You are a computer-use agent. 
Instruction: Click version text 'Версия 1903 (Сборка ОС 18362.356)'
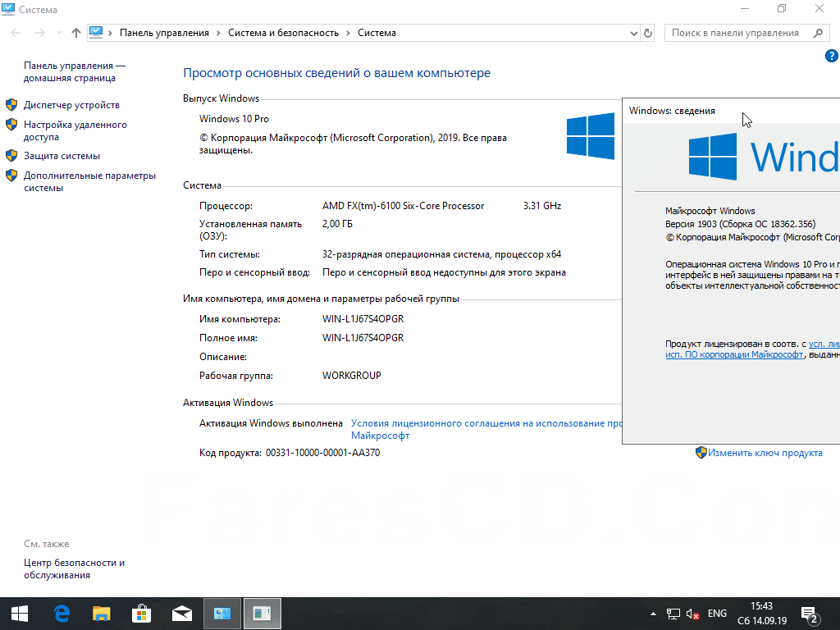[741, 224]
